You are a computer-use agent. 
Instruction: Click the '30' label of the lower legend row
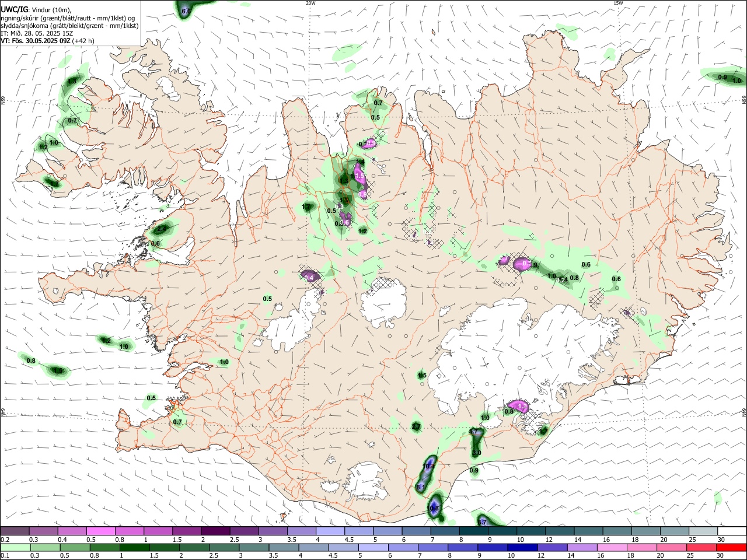pos(721,556)
